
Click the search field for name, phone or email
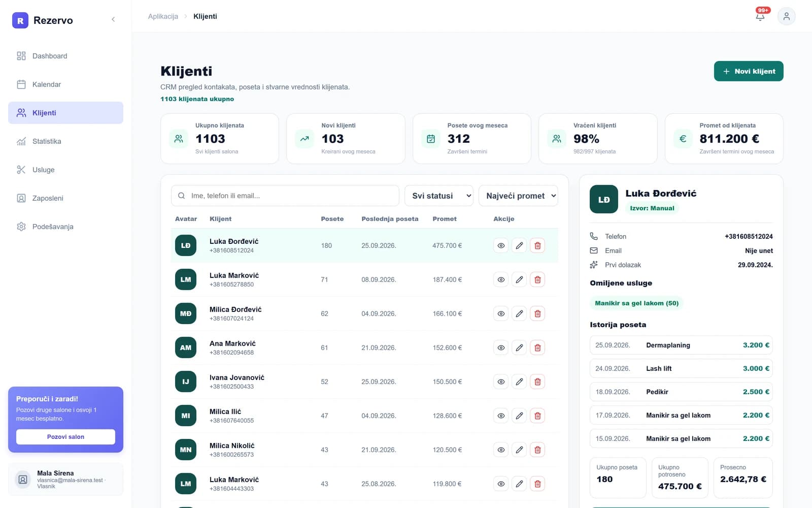285,196
